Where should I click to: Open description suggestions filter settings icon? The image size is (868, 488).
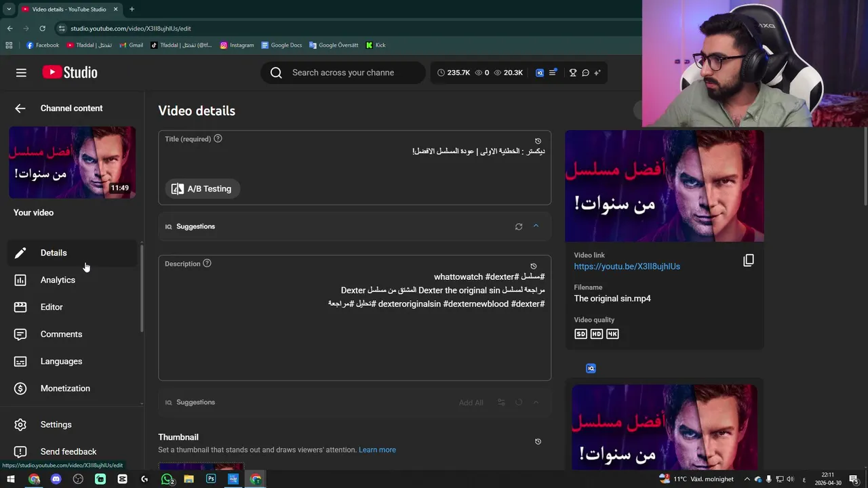point(501,403)
